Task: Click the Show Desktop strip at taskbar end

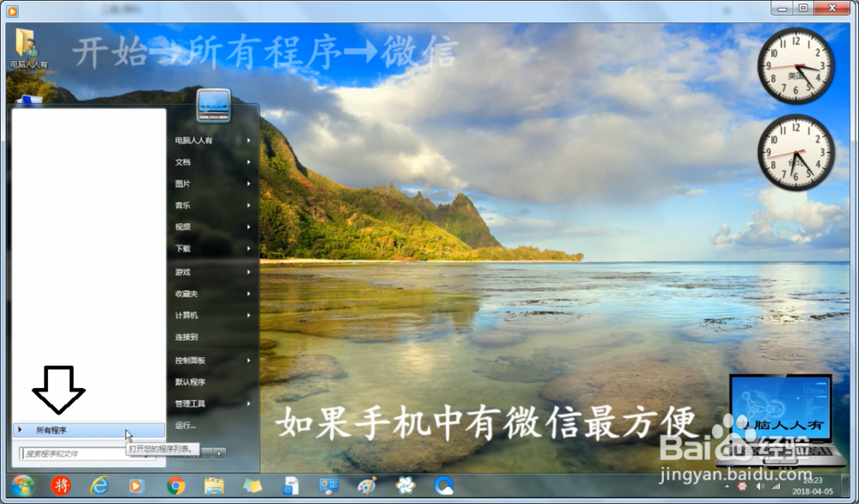Action: coord(846,486)
